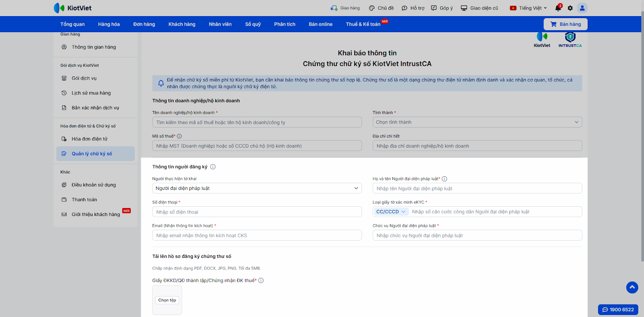Click the INTRUSTCA shield logo
Screen dimensions: 644x317
(x=570, y=37)
